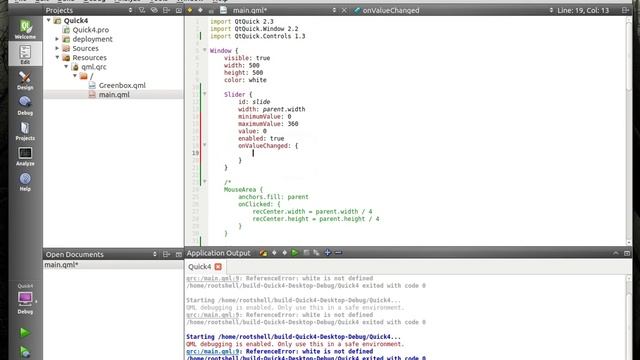Zoom out the Application Output text
The height and width of the screenshot is (360, 640).
tap(338, 253)
